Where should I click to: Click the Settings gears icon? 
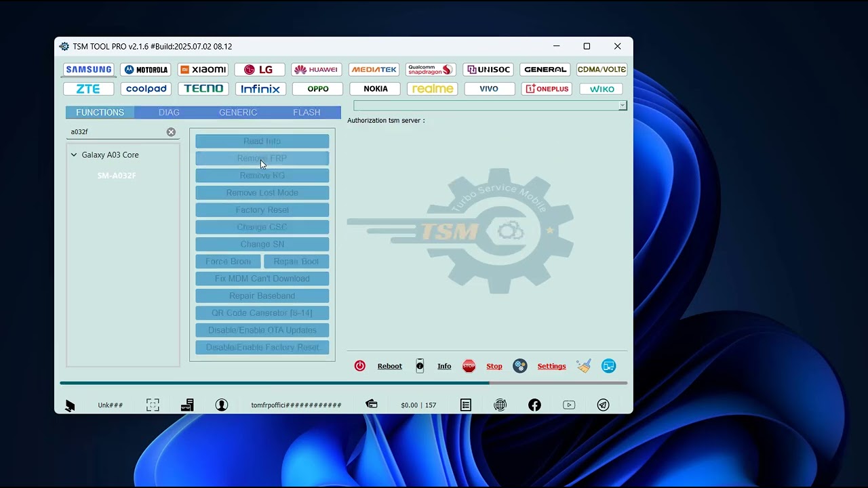[520, 366]
